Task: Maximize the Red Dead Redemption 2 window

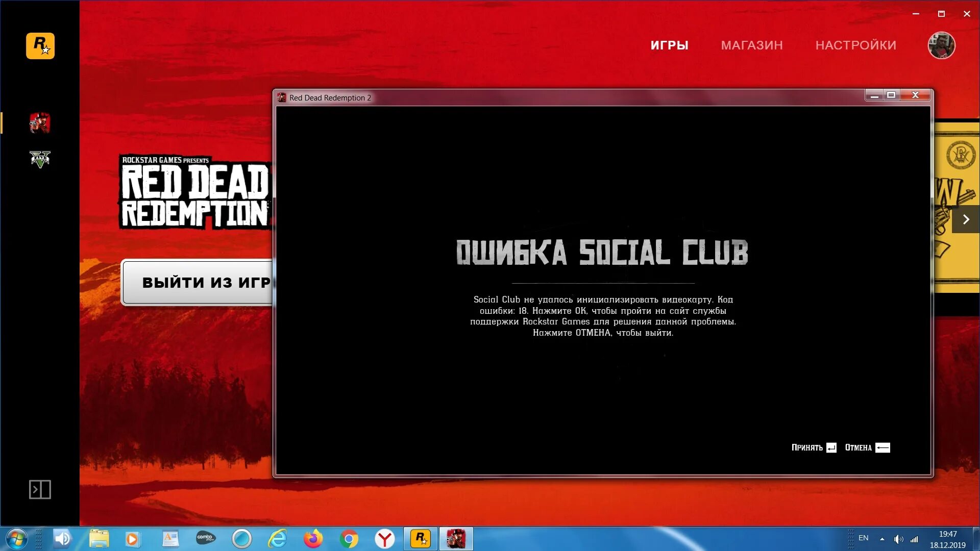Action: 891,95
